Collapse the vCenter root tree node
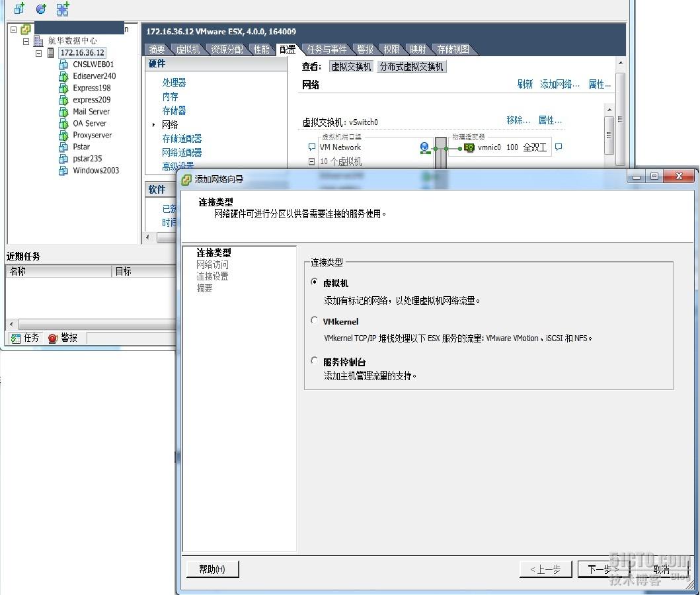 click(14, 30)
